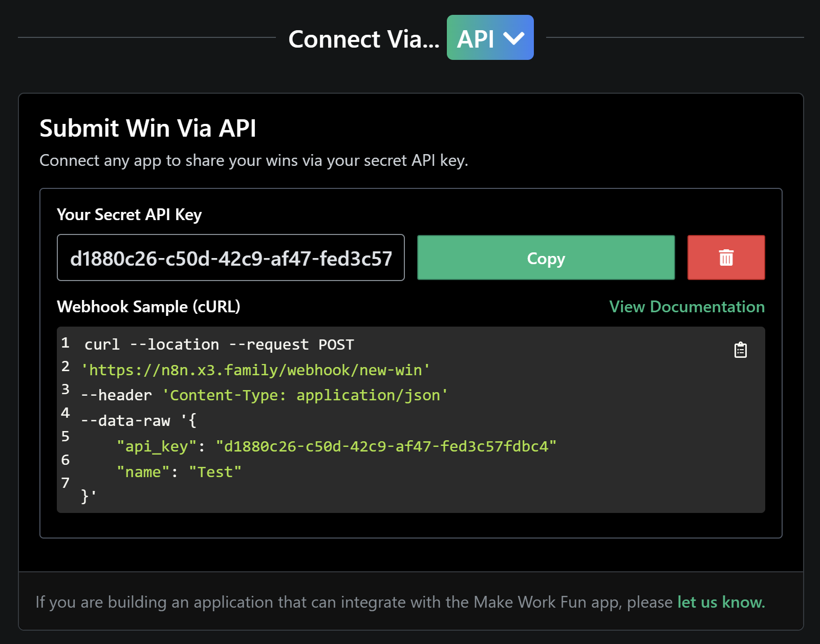The width and height of the screenshot is (820, 644).
Task: Click the api_key value in the cURL sample
Action: tap(386, 446)
